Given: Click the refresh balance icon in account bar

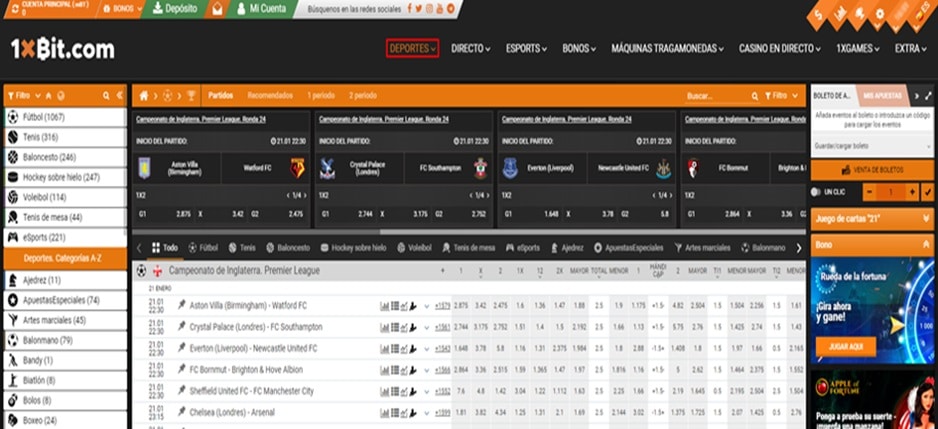Looking at the screenshot, I should (14, 9).
